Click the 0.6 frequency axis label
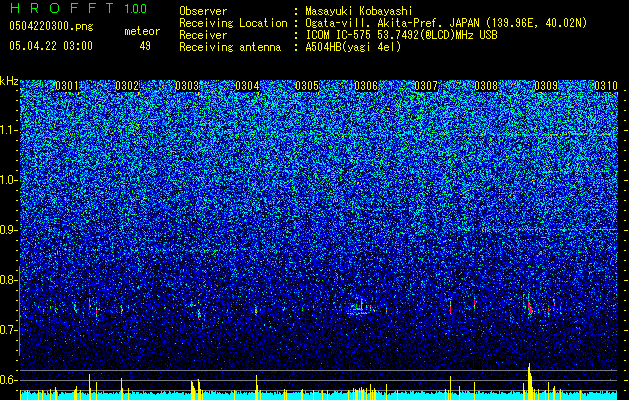Image resolution: width=629 pixels, height=400 pixels. point(8,380)
